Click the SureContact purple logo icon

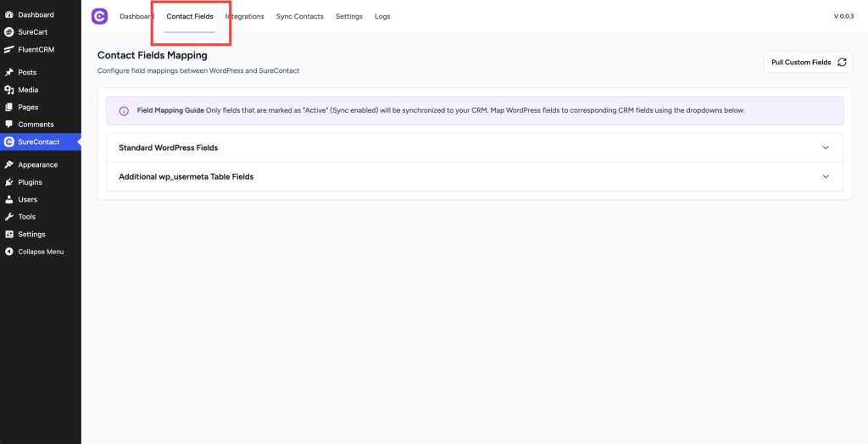(x=100, y=17)
